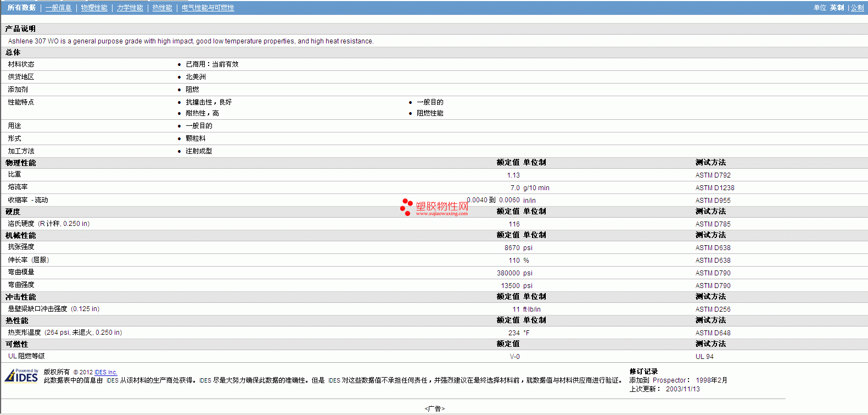This screenshot has width=868, height=415.
Task: Open ASTM D638 link for 伸长率
Action: [713, 261]
